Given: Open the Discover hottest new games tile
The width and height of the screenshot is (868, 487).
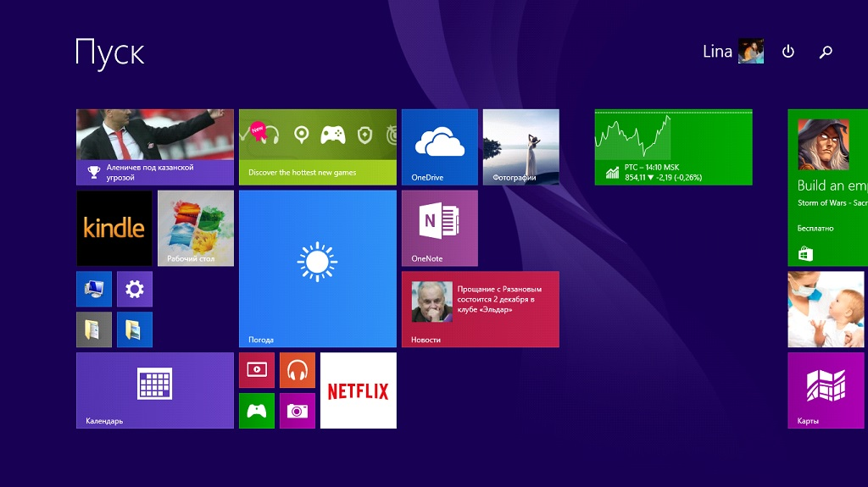Looking at the screenshot, I should [x=318, y=147].
